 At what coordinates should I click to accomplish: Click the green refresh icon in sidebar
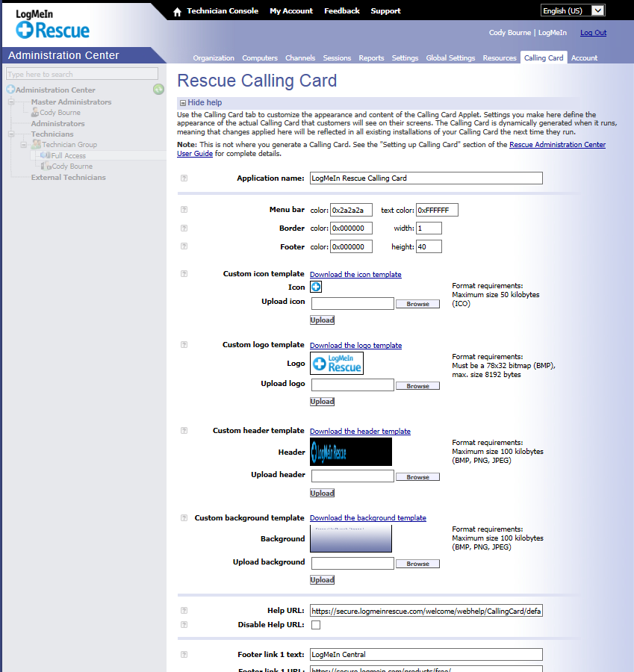(x=158, y=89)
